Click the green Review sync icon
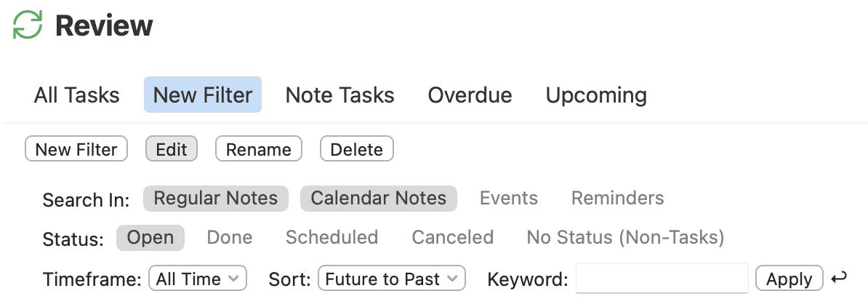The width and height of the screenshot is (868, 307). click(x=28, y=25)
